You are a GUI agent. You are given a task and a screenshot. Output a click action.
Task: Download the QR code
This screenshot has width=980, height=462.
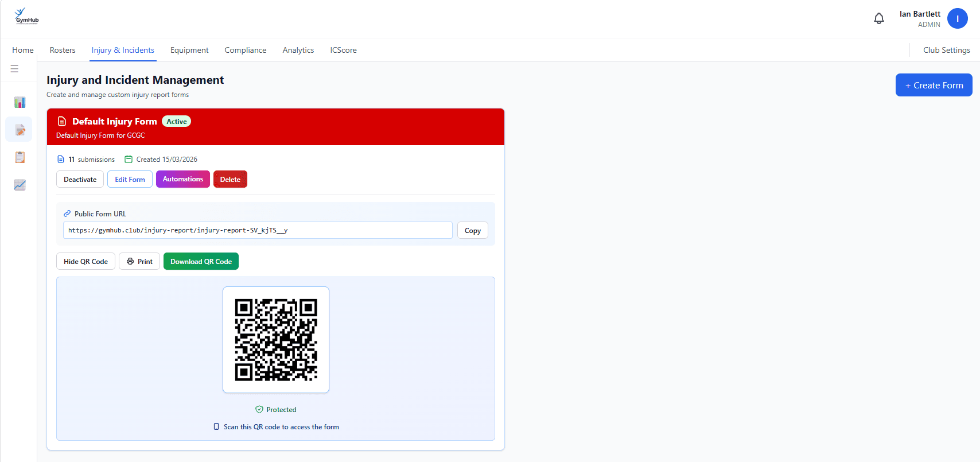[x=201, y=261]
